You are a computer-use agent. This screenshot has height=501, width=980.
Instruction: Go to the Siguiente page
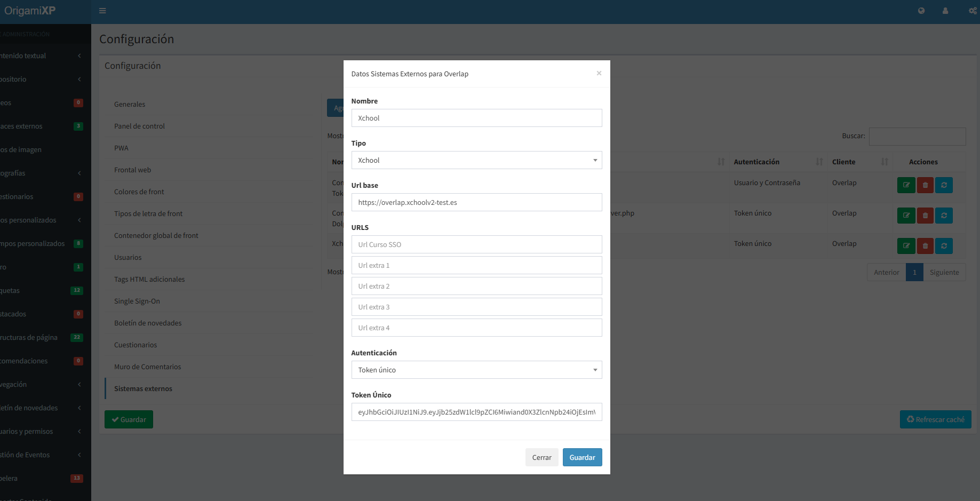coord(944,272)
